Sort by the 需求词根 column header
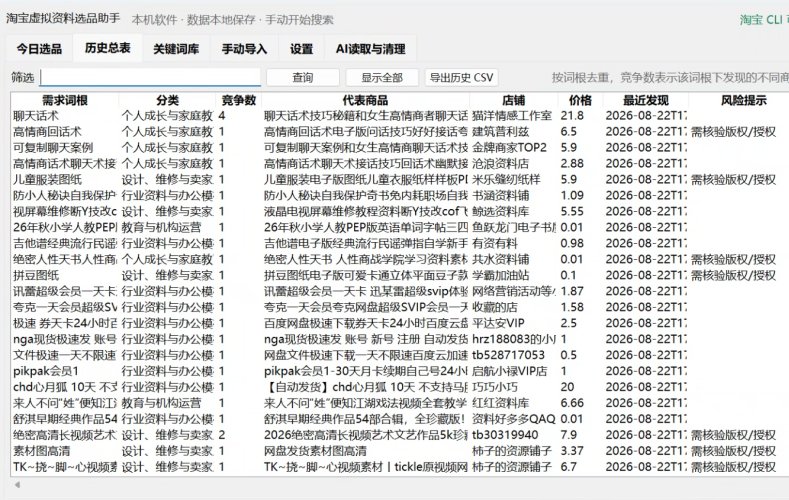The height and width of the screenshot is (500, 789). (65, 100)
